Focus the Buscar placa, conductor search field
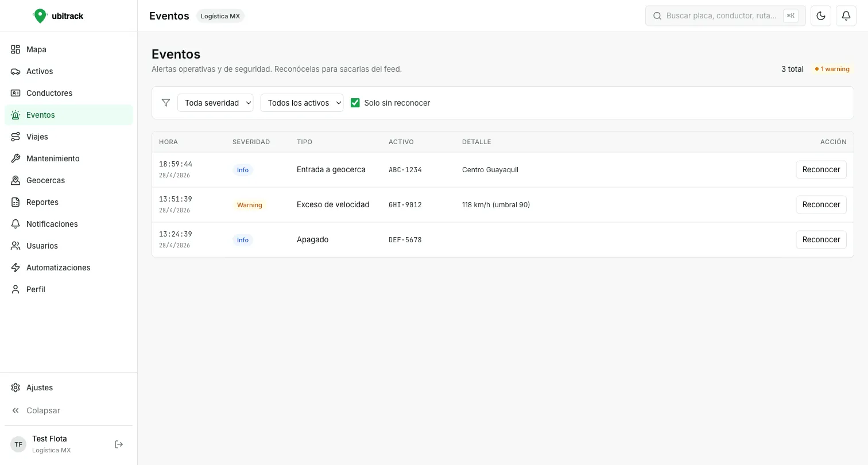The image size is (868, 465). pyautogui.click(x=726, y=16)
